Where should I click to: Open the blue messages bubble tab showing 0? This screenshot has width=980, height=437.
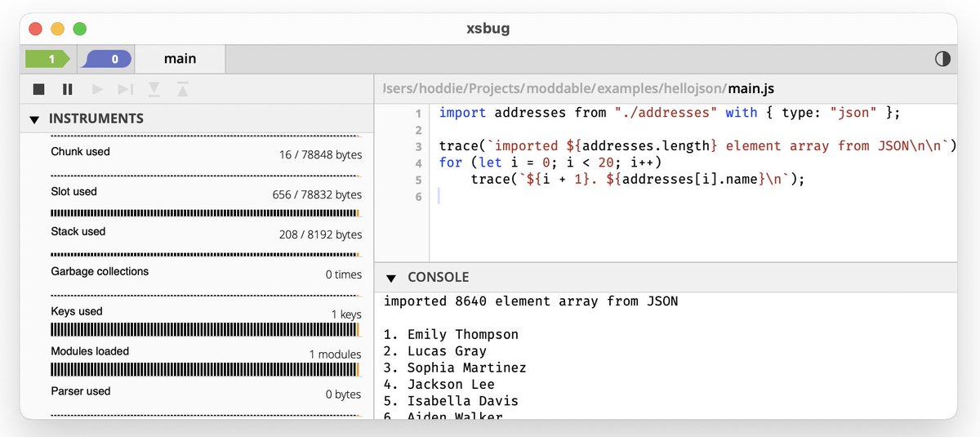[x=108, y=59]
